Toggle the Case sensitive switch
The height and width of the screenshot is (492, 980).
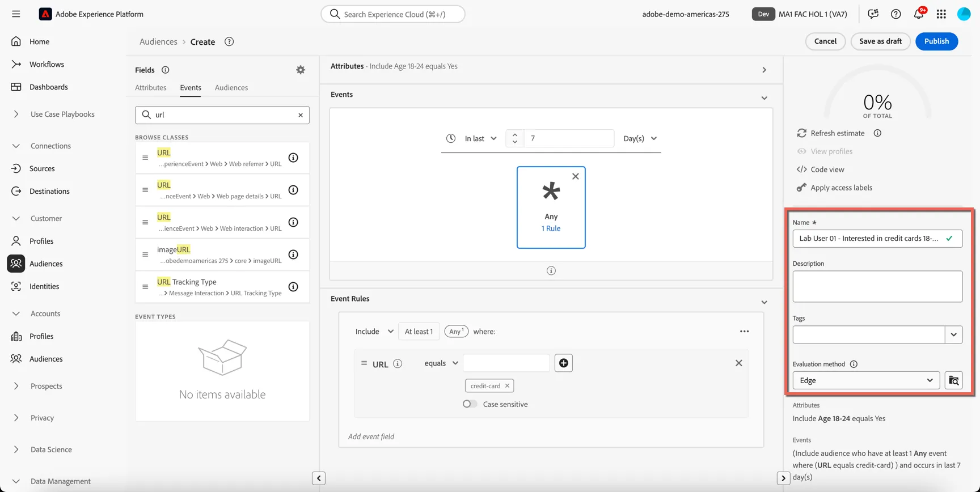point(470,404)
